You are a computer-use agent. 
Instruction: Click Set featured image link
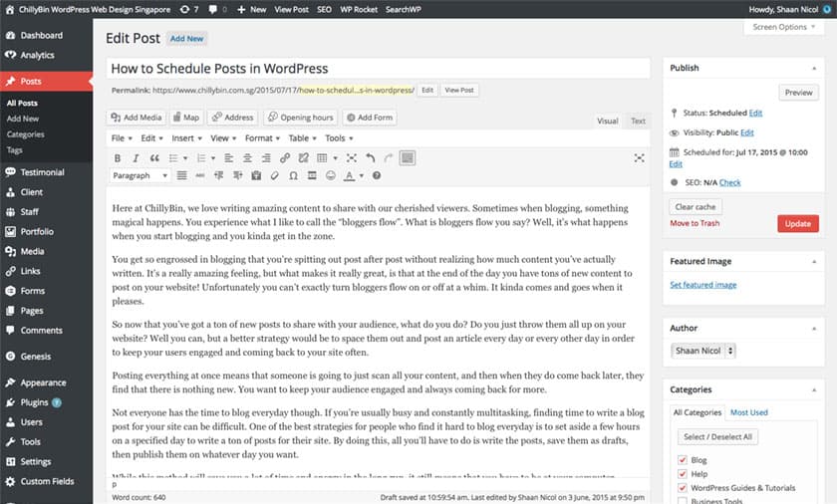click(x=703, y=285)
